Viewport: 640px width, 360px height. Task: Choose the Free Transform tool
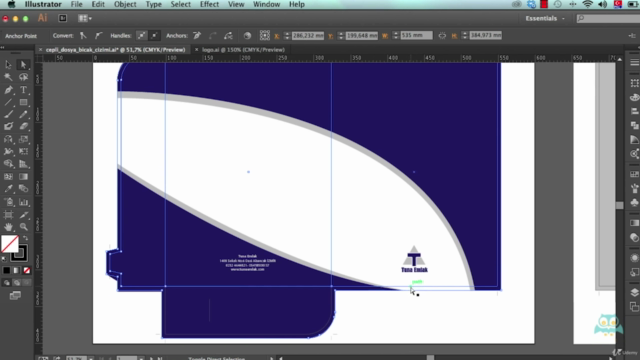point(23,152)
